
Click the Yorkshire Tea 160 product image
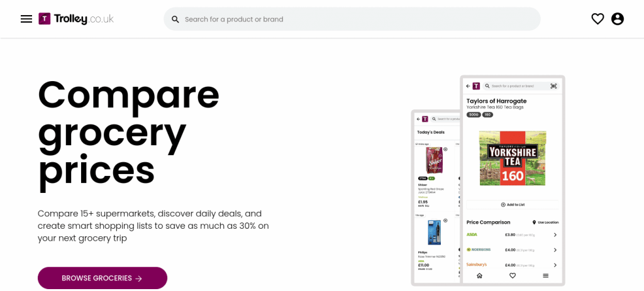[513, 158]
